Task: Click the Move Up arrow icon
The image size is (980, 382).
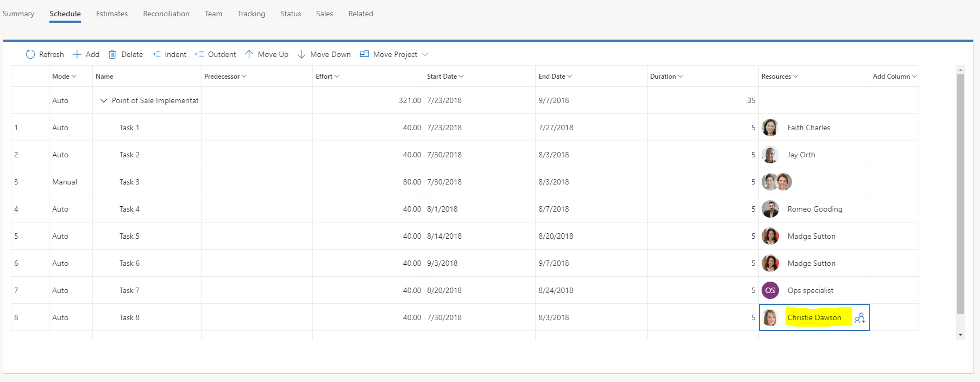Action: pos(249,54)
